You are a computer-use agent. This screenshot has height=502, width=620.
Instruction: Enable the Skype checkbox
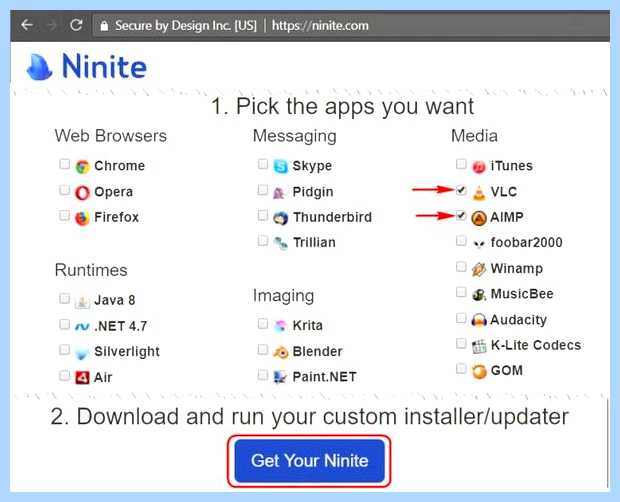[263, 164]
